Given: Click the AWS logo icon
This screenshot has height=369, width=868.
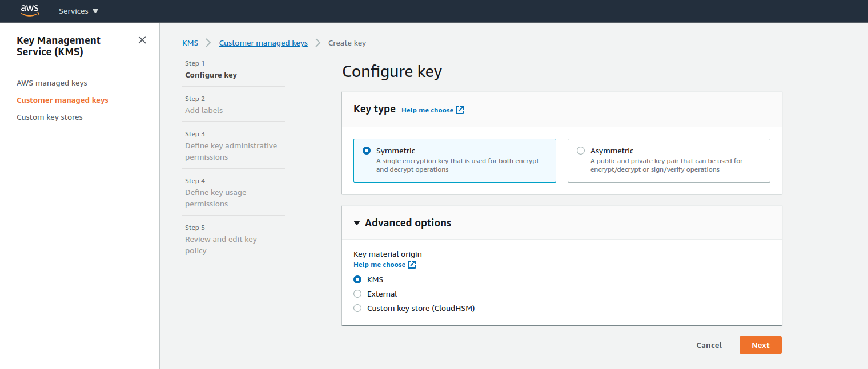Looking at the screenshot, I should pos(30,10).
